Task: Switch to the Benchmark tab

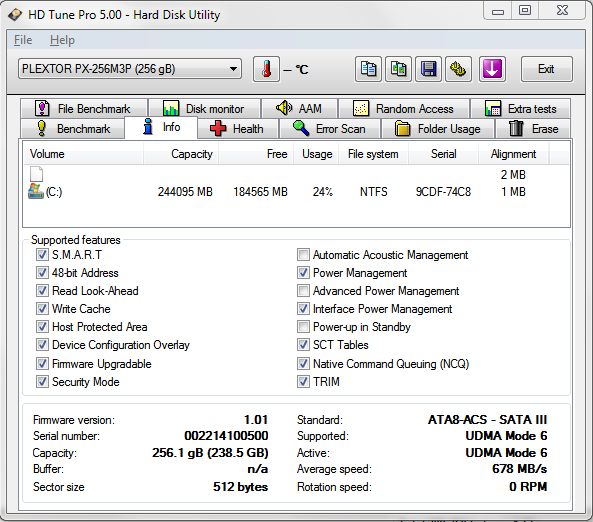Action: tap(73, 129)
